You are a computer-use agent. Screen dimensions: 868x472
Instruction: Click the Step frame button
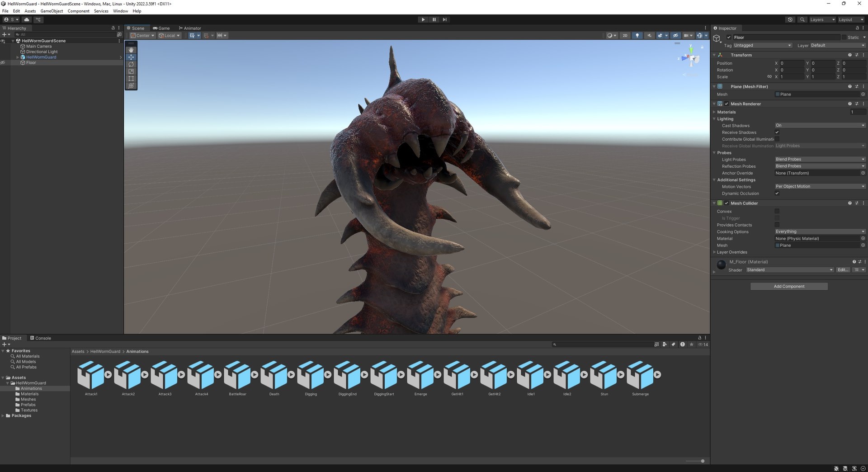[445, 19]
